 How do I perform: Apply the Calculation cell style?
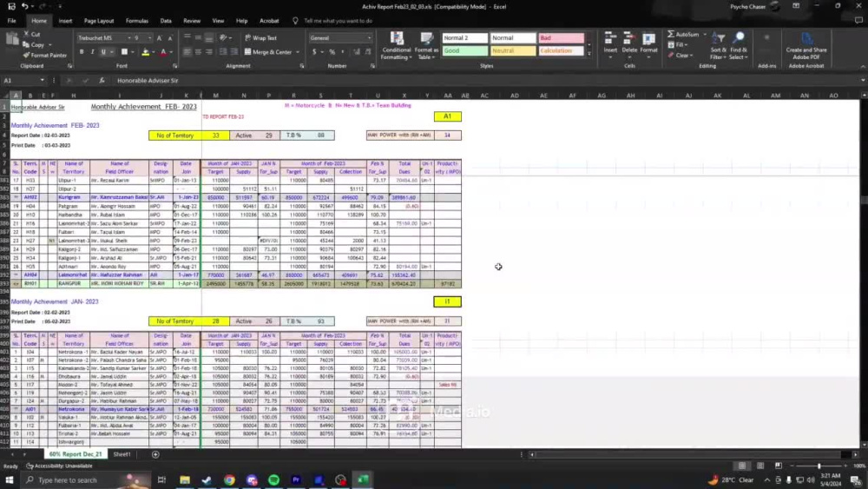click(x=561, y=51)
